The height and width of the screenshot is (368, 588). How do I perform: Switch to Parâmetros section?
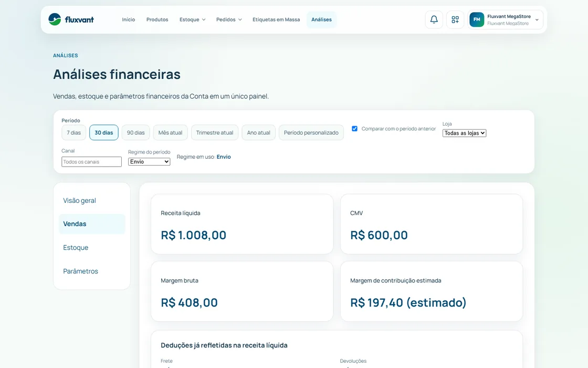92,271
